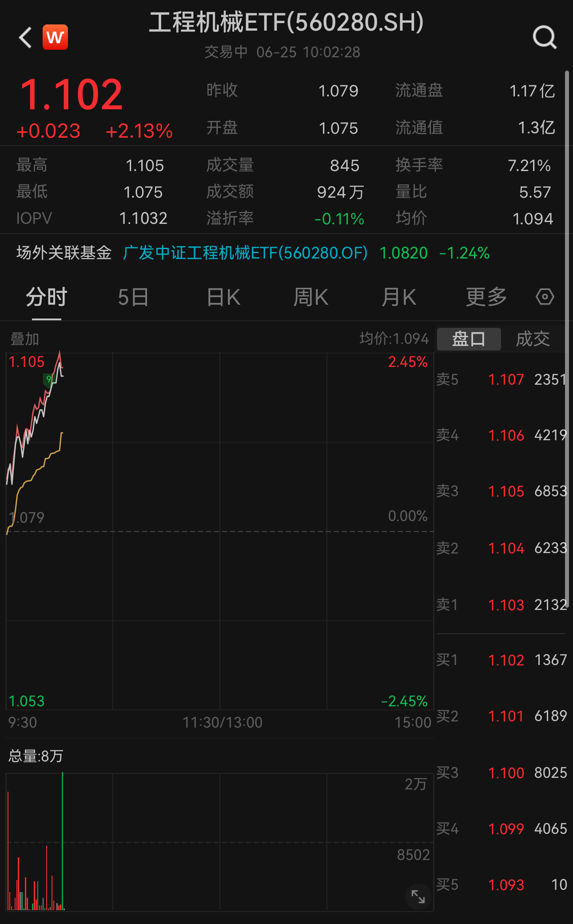Tap the linked fund change -1.24%

tap(464, 253)
